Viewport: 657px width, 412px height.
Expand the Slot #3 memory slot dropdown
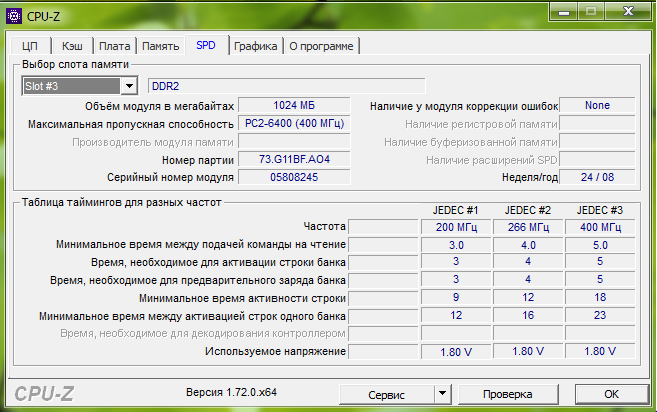pyautogui.click(x=129, y=86)
